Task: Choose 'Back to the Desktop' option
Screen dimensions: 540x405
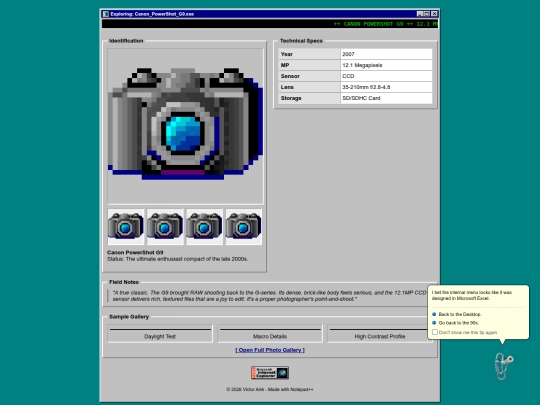Action: point(460,314)
